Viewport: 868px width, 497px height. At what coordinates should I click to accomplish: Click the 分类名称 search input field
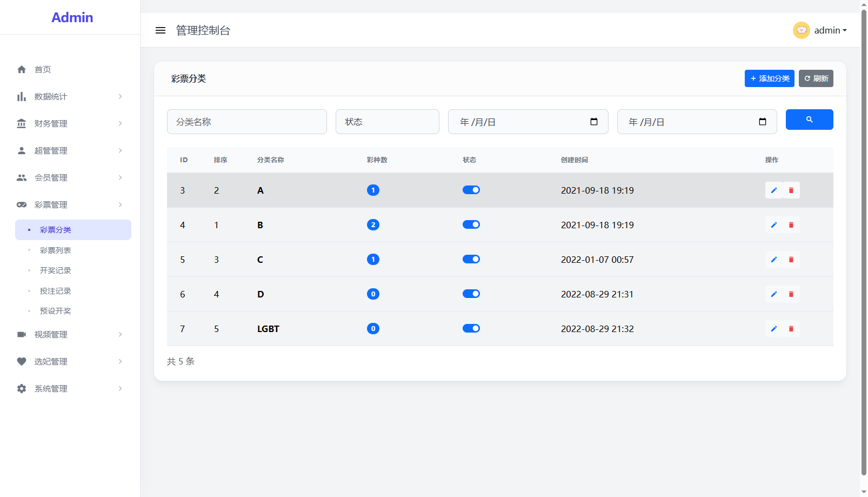point(246,122)
